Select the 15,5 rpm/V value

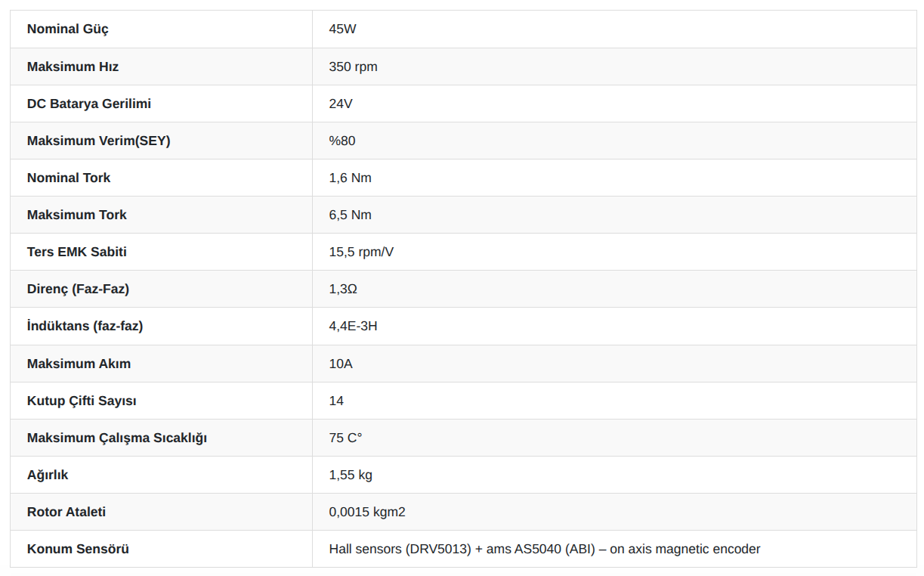click(361, 252)
